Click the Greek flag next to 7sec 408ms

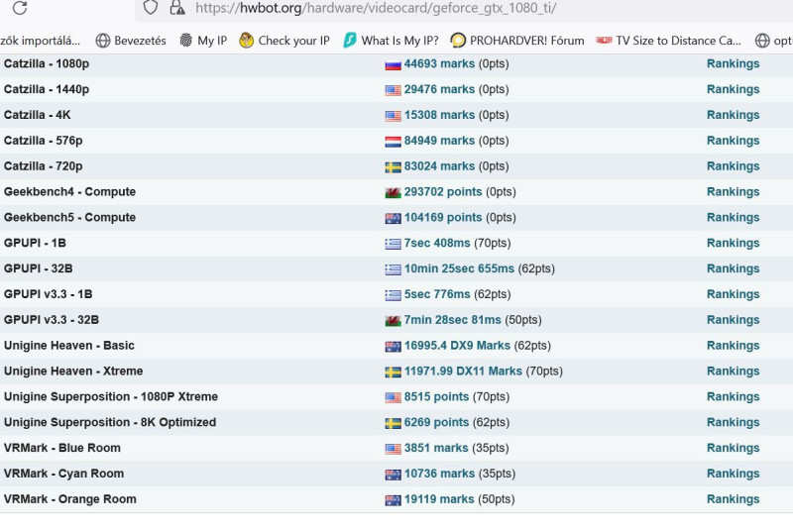pyautogui.click(x=393, y=244)
